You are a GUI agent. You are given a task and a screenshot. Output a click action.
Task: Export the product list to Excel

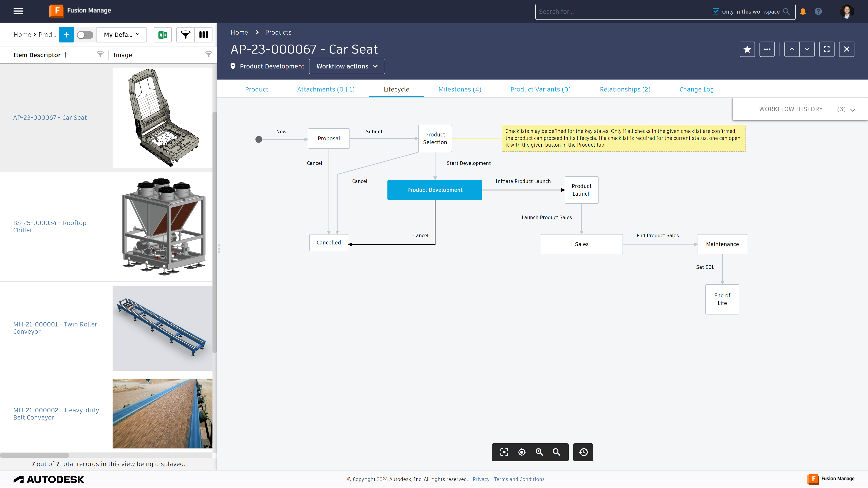[163, 35]
